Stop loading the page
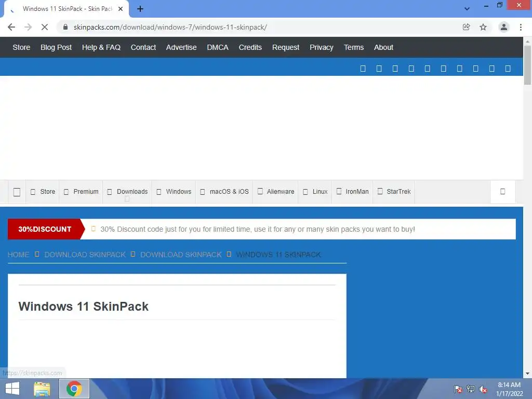The height and width of the screenshot is (399, 532). pos(45,27)
